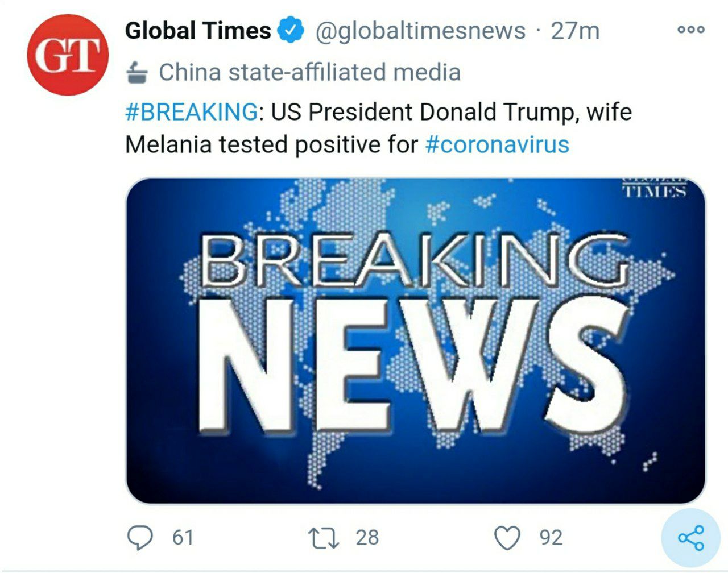Retweet using the arrows icon
Screen dimensions: 728x573
click(x=323, y=537)
